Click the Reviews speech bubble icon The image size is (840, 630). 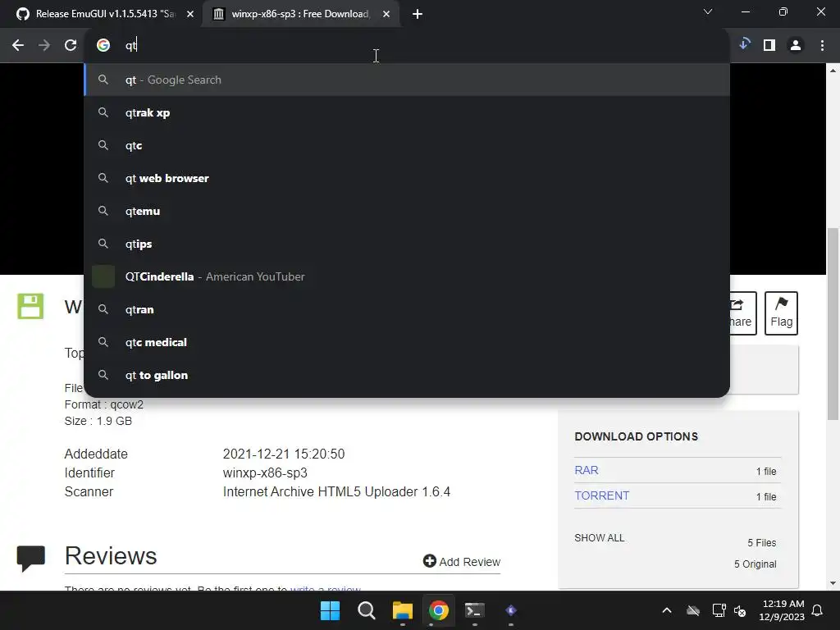(x=30, y=558)
